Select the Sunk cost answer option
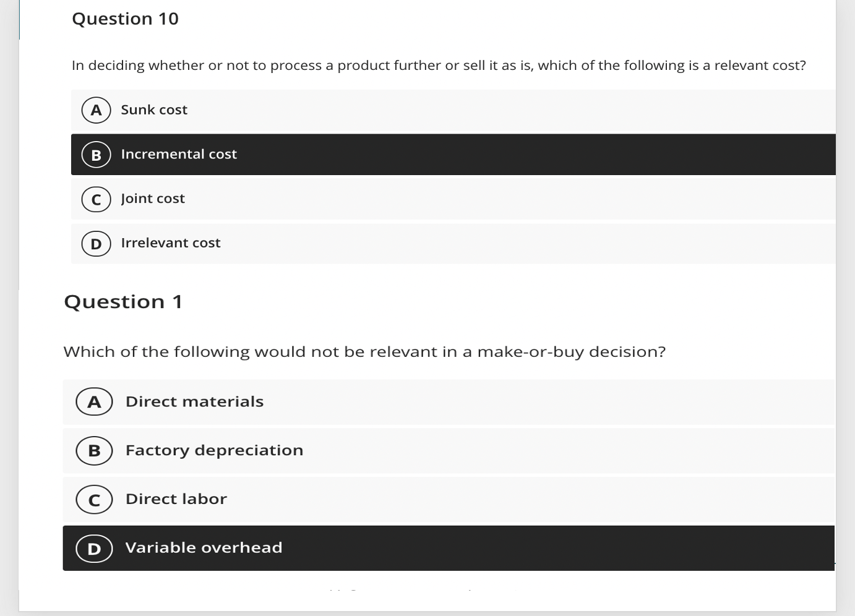The width and height of the screenshot is (855, 616). coord(371,110)
